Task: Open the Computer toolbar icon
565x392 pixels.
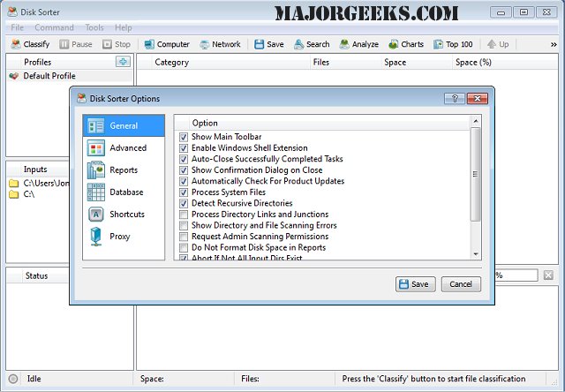Action: coord(167,44)
